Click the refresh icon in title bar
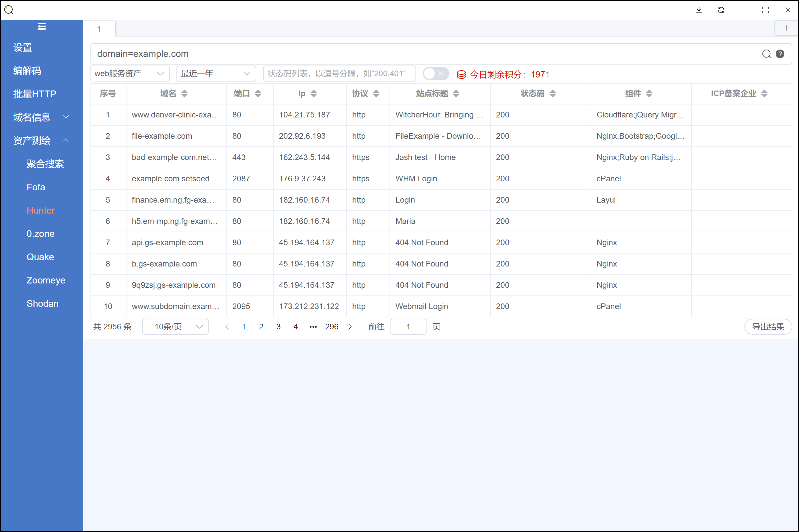 (721, 10)
